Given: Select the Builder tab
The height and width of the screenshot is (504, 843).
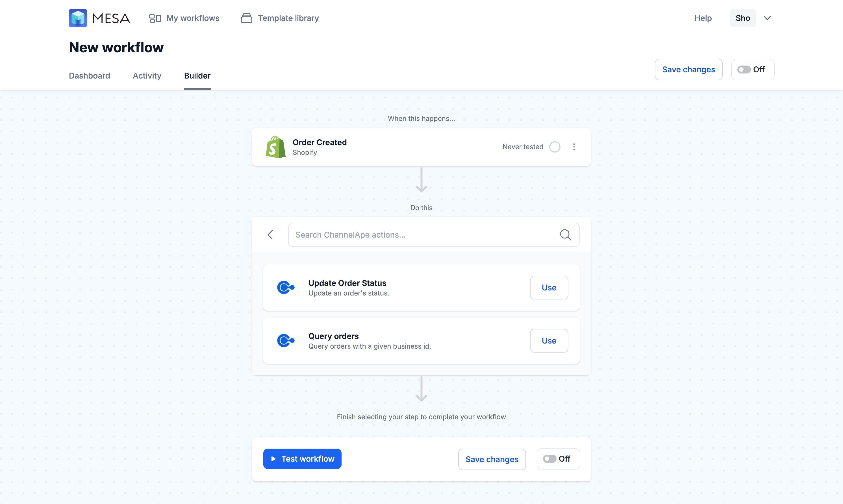Looking at the screenshot, I should [x=197, y=76].
